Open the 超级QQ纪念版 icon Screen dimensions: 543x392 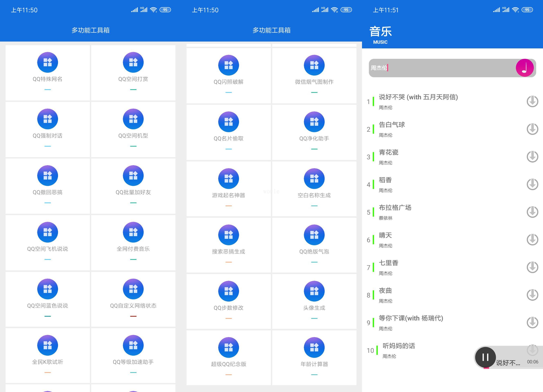[228, 347]
